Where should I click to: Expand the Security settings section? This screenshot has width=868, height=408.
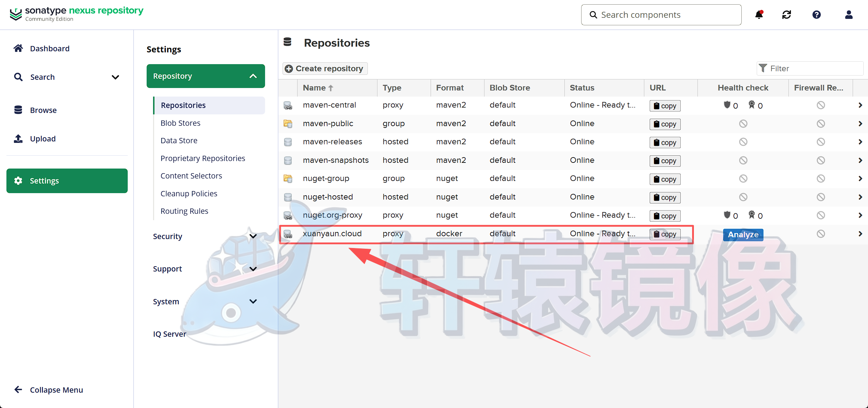coord(253,236)
